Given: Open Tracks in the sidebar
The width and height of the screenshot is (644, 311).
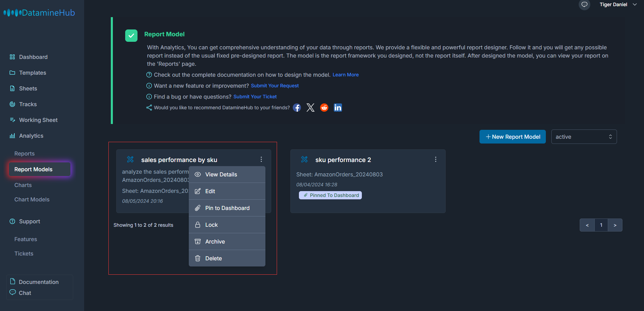Looking at the screenshot, I should [x=28, y=104].
